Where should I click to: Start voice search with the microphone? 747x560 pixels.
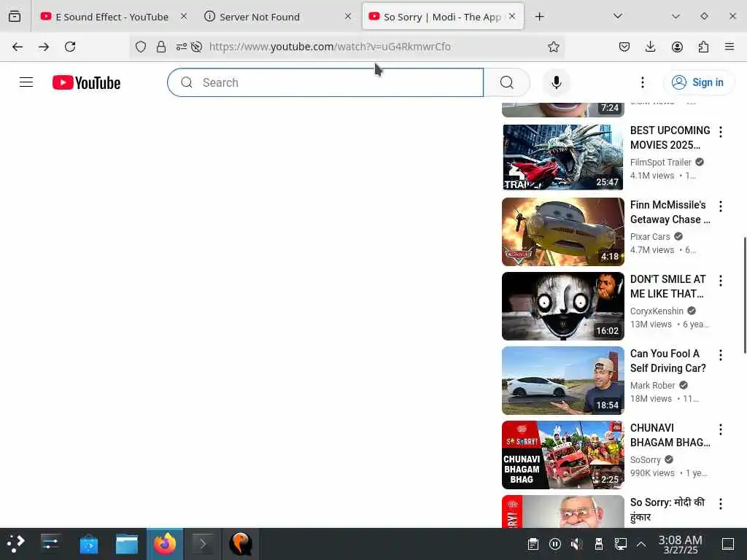click(556, 82)
